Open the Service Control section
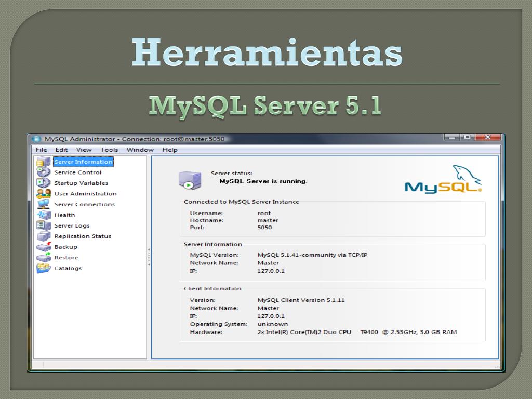The height and width of the screenshot is (399, 532). click(78, 172)
